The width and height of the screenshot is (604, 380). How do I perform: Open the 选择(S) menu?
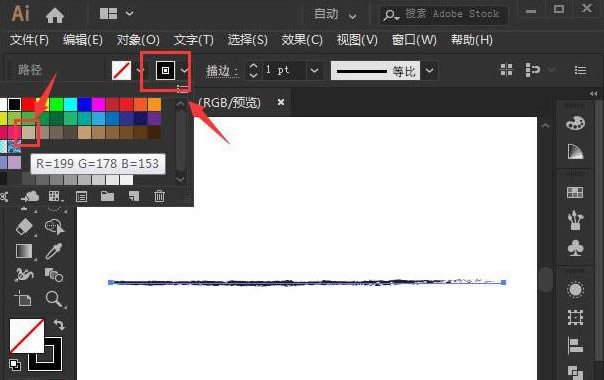(247, 40)
